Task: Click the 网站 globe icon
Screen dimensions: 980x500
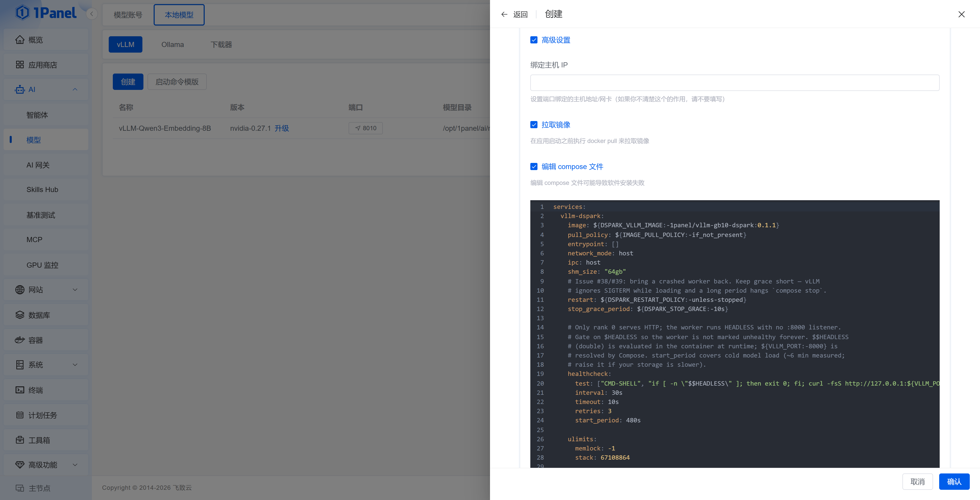Action: pos(20,290)
